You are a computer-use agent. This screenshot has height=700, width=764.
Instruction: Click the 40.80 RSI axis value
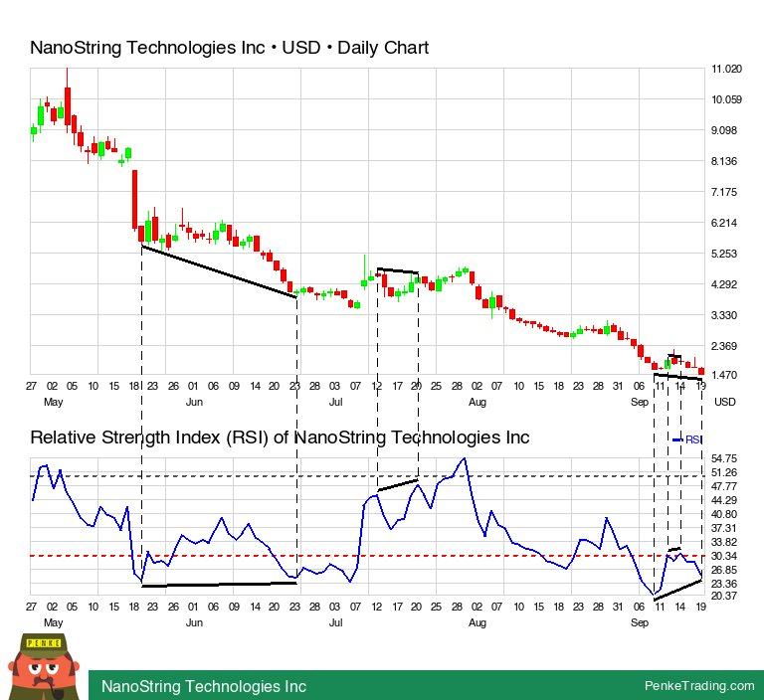pos(724,514)
